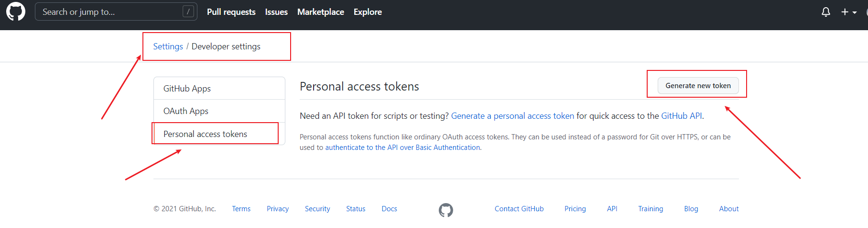868x228 pixels.
Task: Open authenticate to the API link
Action: coord(402,148)
